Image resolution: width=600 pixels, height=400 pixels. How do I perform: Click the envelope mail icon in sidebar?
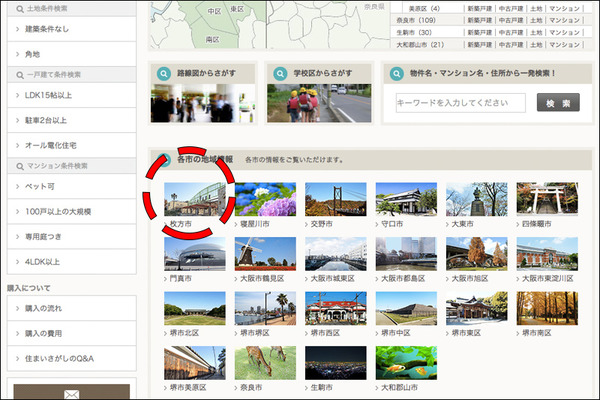click(x=71, y=394)
